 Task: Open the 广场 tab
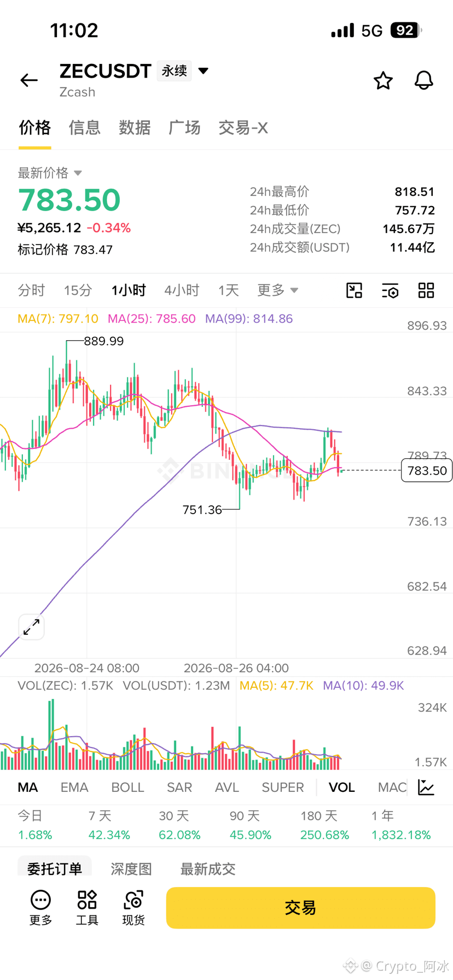[x=184, y=127]
